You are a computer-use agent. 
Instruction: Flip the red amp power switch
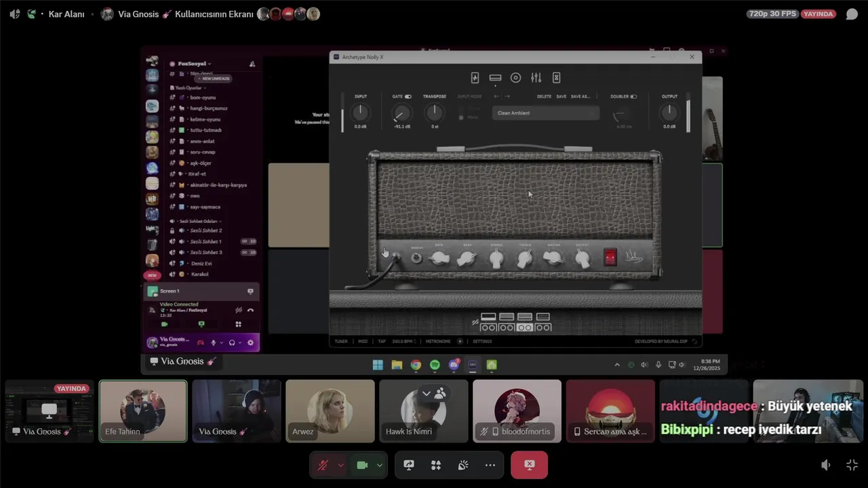(x=610, y=257)
